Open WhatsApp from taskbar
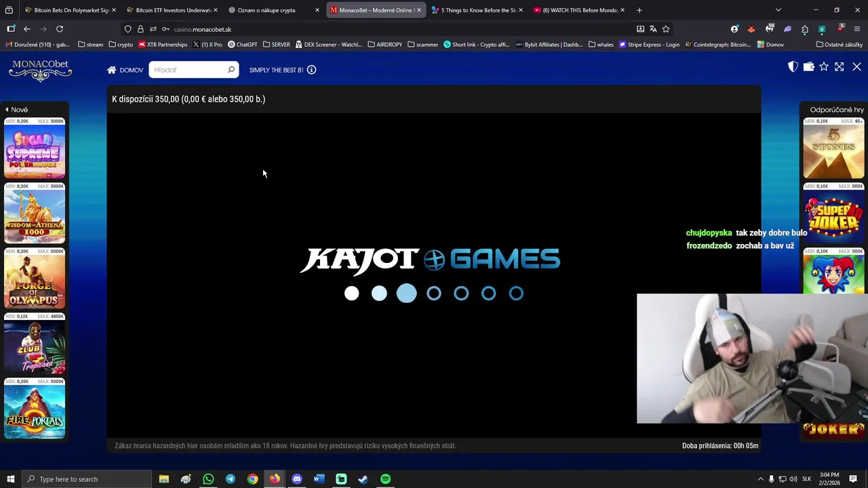The width and height of the screenshot is (868, 488). pyautogui.click(x=208, y=479)
